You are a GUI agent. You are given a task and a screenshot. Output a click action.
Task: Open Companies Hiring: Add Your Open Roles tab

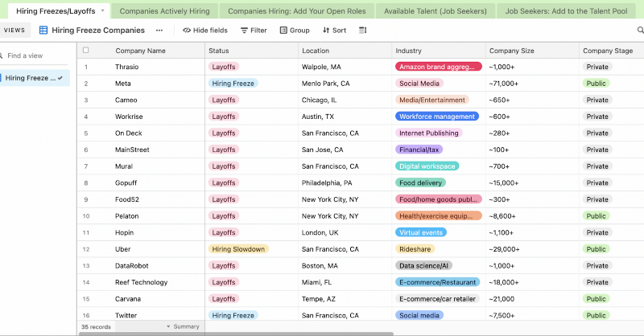pos(296,11)
